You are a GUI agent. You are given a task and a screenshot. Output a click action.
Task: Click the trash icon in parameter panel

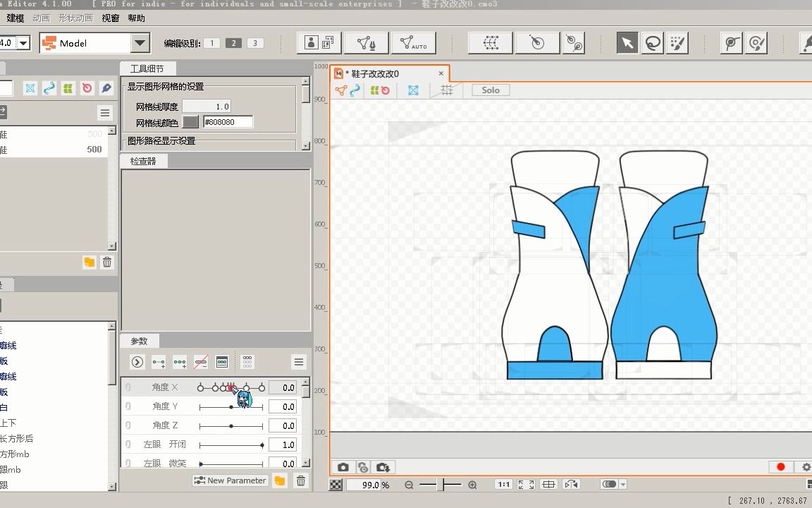tap(301, 480)
